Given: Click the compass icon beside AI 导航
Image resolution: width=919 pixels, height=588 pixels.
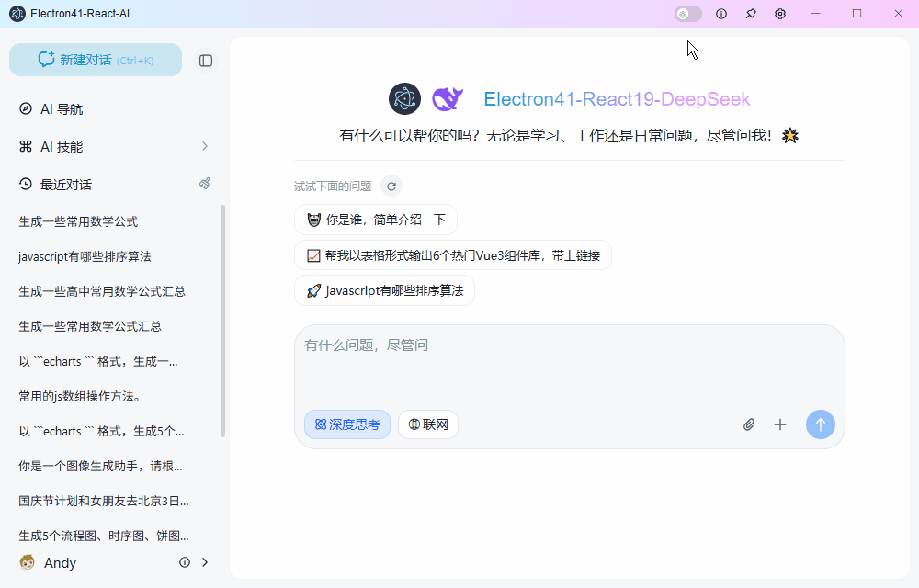Looking at the screenshot, I should (25, 109).
